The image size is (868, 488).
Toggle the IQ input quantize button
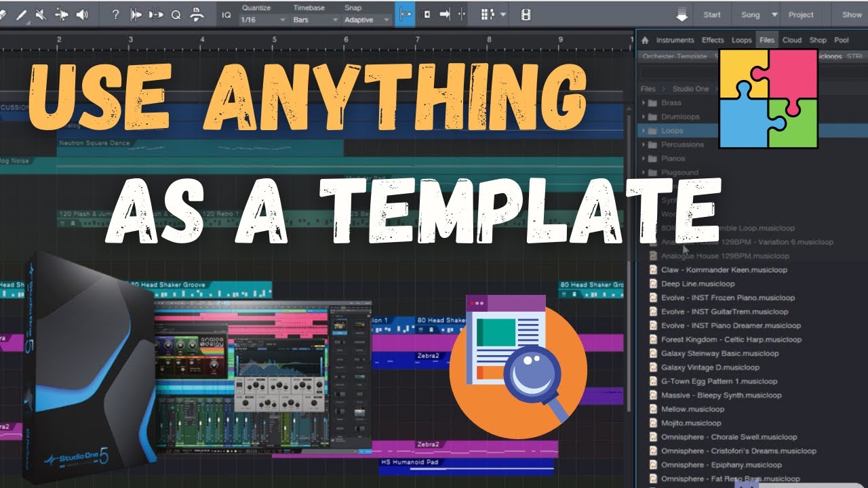pyautogui.click(x=226, y=14)
